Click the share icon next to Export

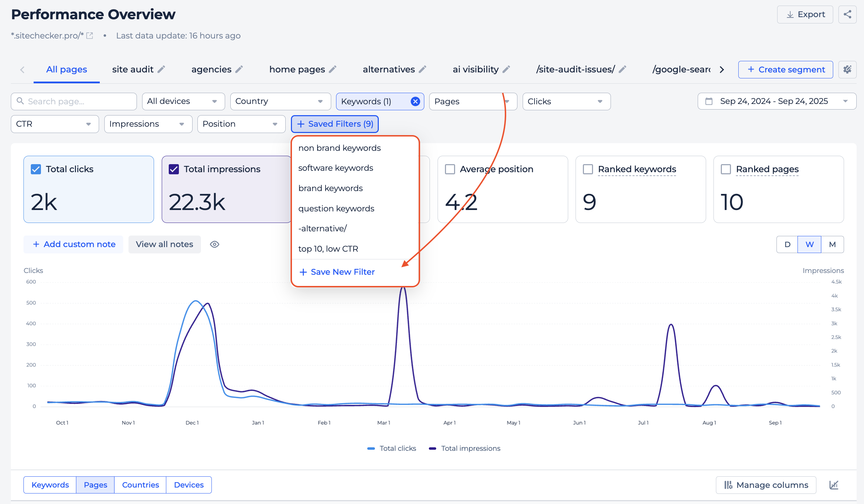pos(847,14)
